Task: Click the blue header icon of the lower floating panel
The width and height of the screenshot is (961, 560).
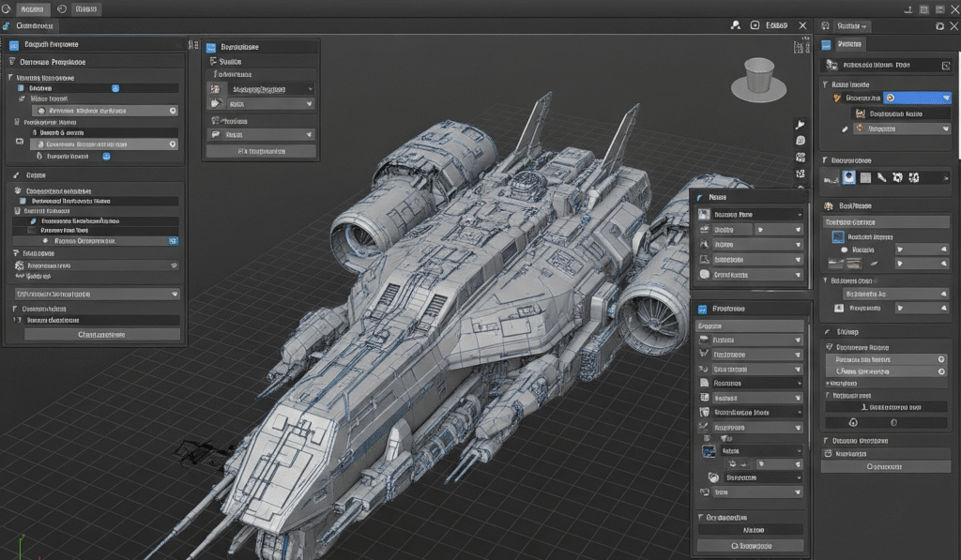Action: (x=702, y=310)
